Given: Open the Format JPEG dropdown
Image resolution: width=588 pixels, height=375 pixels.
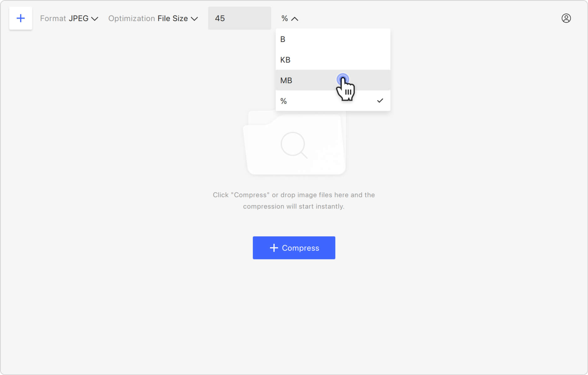Looking at the screenshot, I should 69,19.
